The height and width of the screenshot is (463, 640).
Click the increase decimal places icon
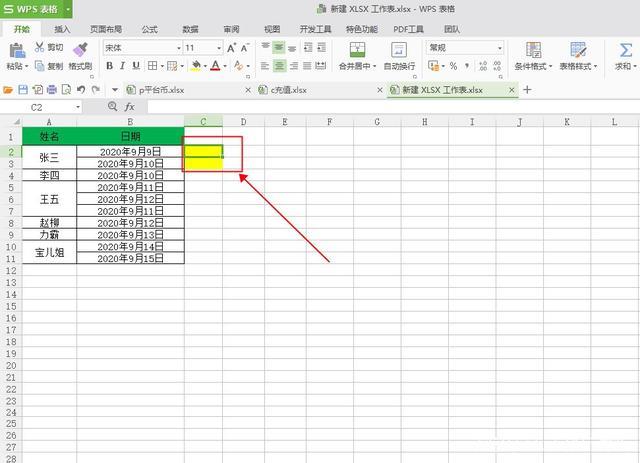pyautogui.click(x=483, y=66)
